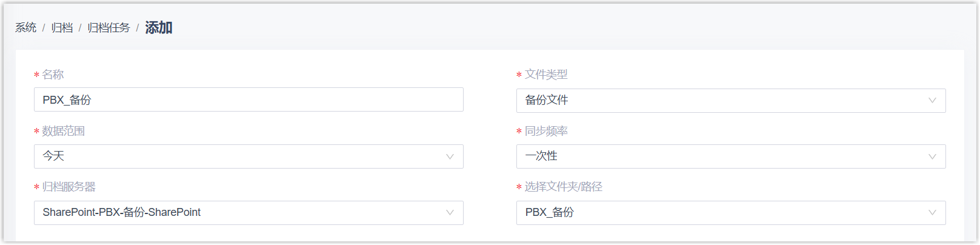Open the 归档任务 breadcrumb link
980x245 pixels.
pos(108,28)
